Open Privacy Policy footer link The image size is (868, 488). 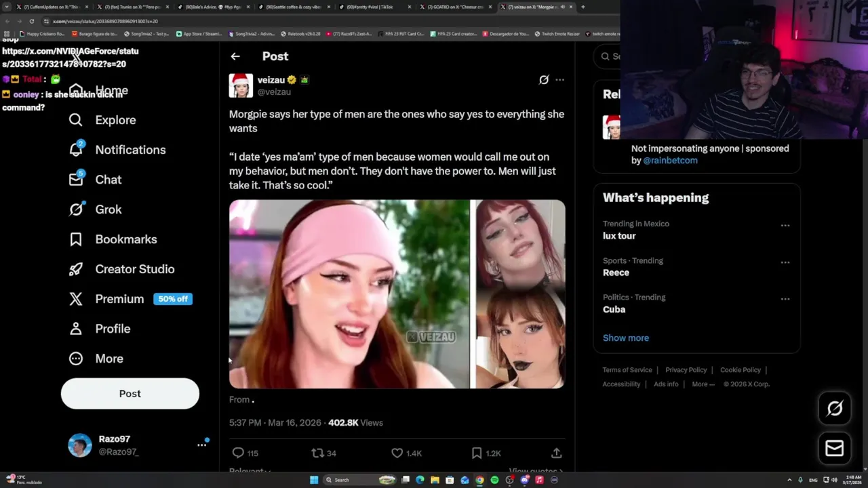point(686,370)
